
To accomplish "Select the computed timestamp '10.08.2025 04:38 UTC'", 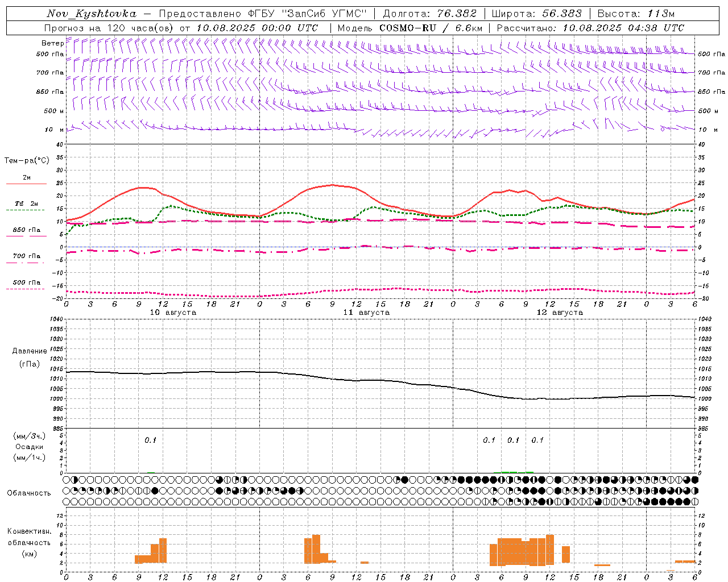I will [623, 28].
